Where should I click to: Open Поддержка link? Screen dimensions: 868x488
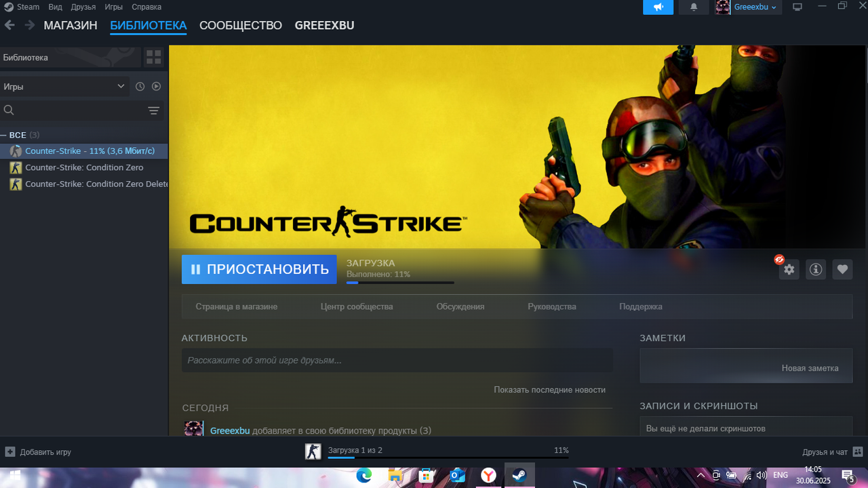coord(641,306)
